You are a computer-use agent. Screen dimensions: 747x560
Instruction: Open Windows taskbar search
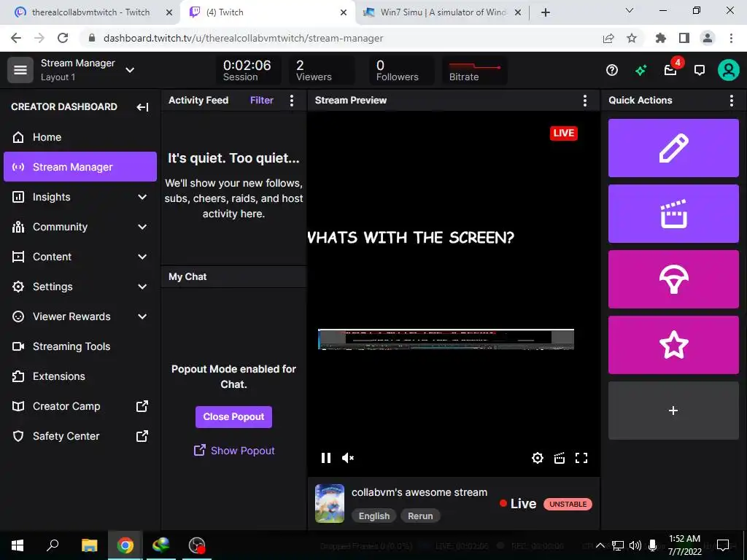point(53,545)
